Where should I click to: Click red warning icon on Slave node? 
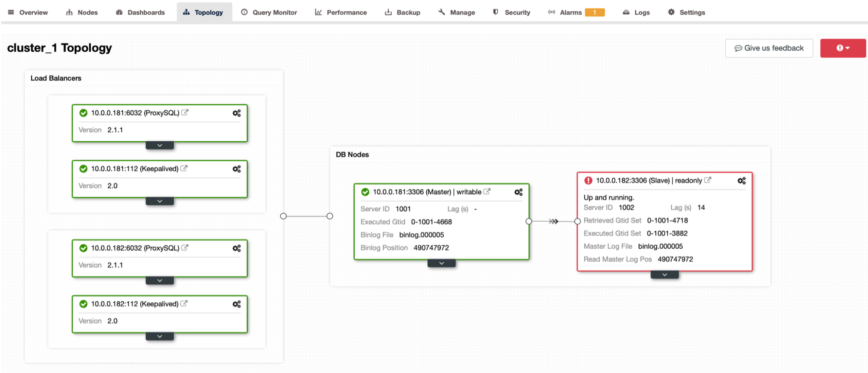point(588,180)
